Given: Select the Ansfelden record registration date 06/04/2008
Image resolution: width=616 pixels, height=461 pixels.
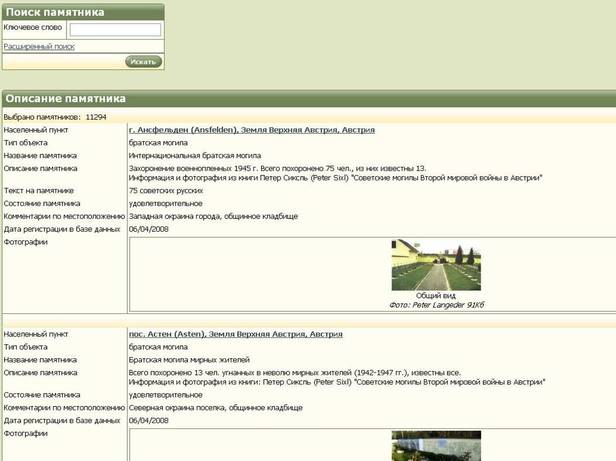Looking at the screenshot, I should point(148,229).
